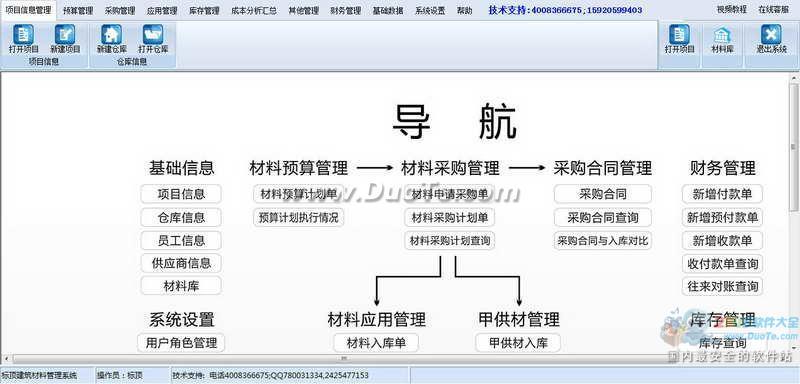Open the 采购管理 menu
800x384 pixels.
120,11
